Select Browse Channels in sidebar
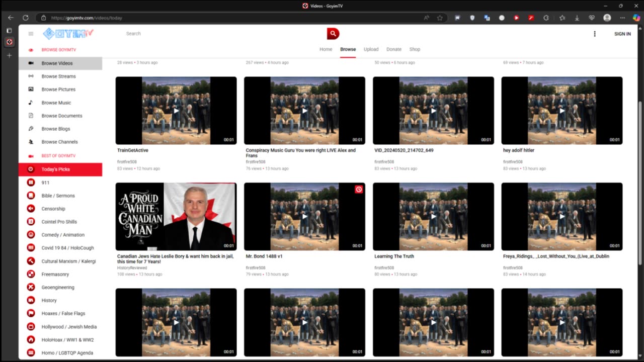This screenshot has width=644, height=362. click(x=60, y=142)
